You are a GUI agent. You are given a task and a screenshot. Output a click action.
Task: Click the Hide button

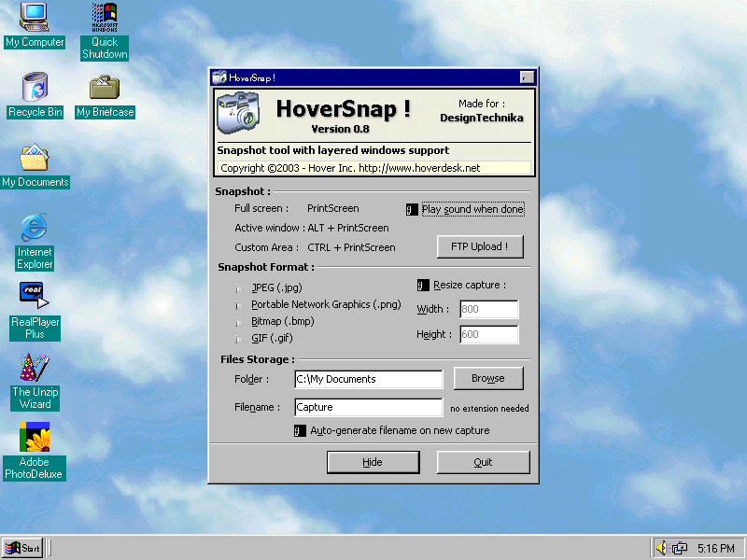[x=373, y=462]
